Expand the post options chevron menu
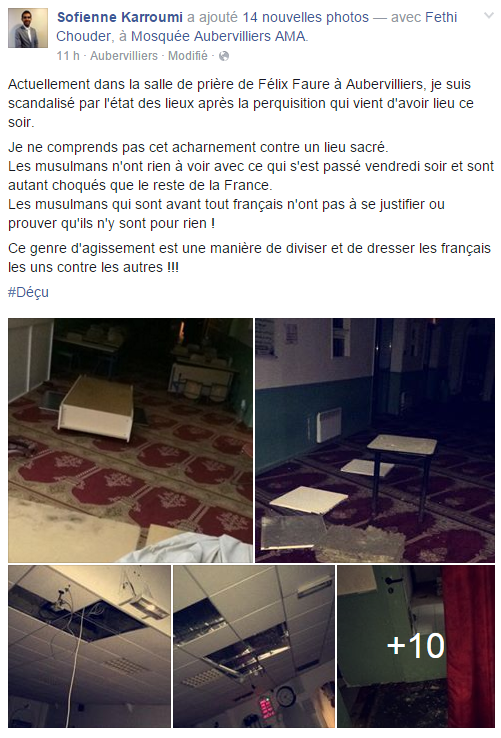Image resolution: width=501 pixels, height=738 pixels. click(489, 15)
